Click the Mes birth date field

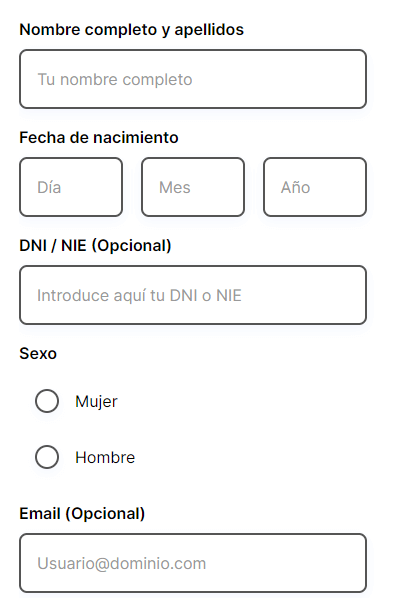[193, 187]
